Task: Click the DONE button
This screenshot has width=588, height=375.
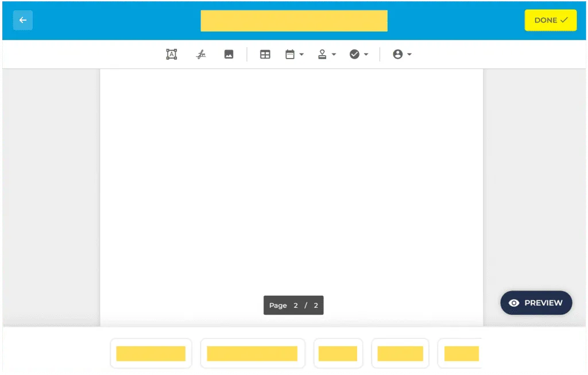Action: 550,20
